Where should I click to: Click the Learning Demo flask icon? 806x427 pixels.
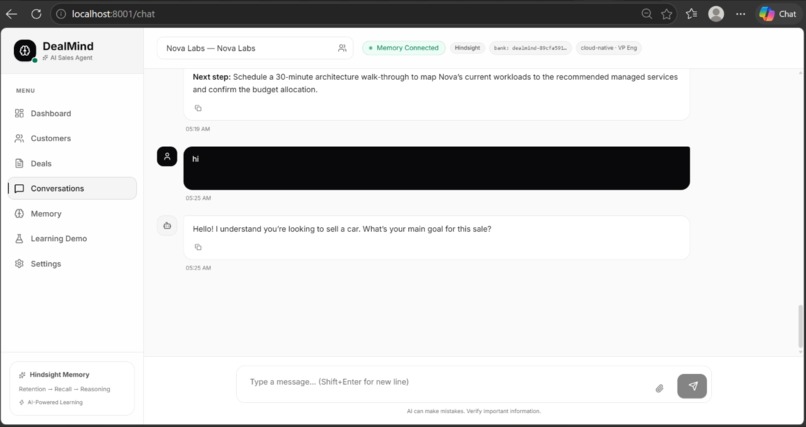tap(19, 238)
